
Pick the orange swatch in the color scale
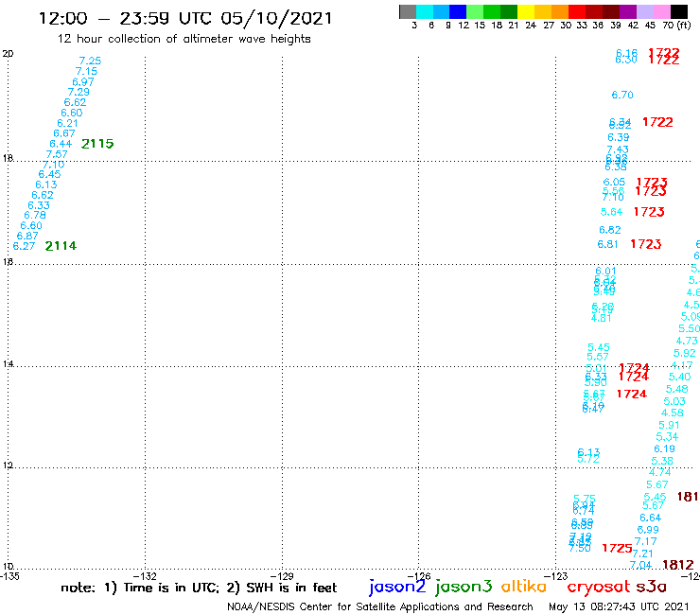pyautogui.click(x=560, y=11)
